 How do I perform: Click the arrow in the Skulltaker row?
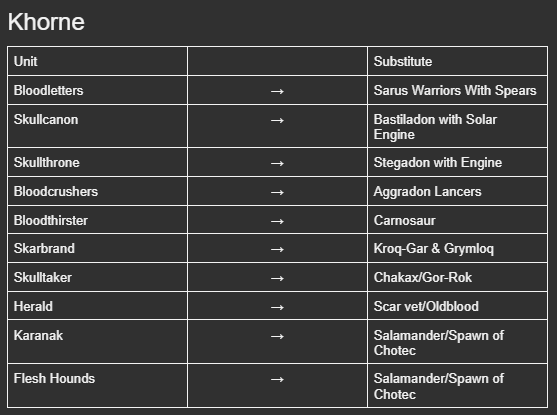[x=277, y=278]
